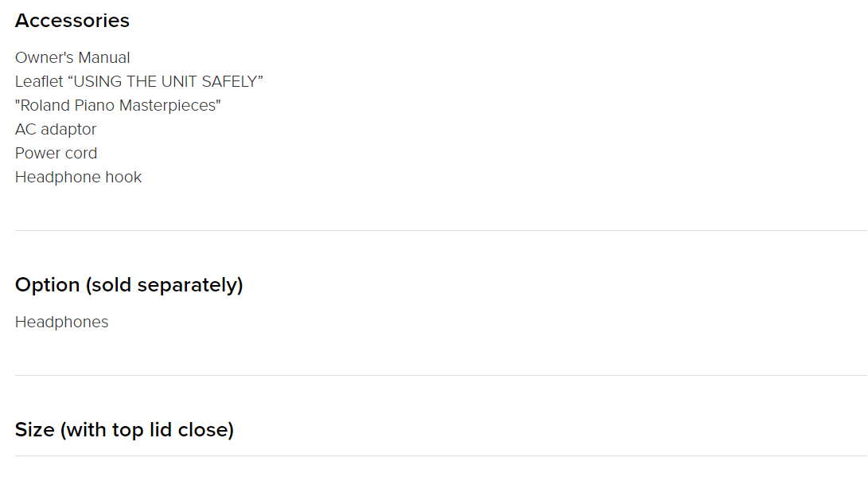This screenshot has width=868, height=477.
Task: Click the Power cord list item
Action: click(56, 153)
